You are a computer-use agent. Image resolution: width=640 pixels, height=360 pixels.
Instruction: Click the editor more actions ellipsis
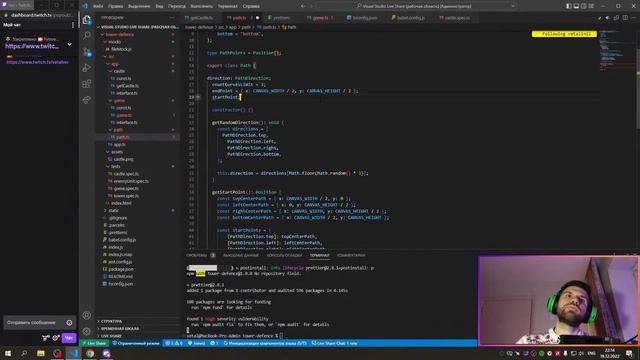(634, 18)
